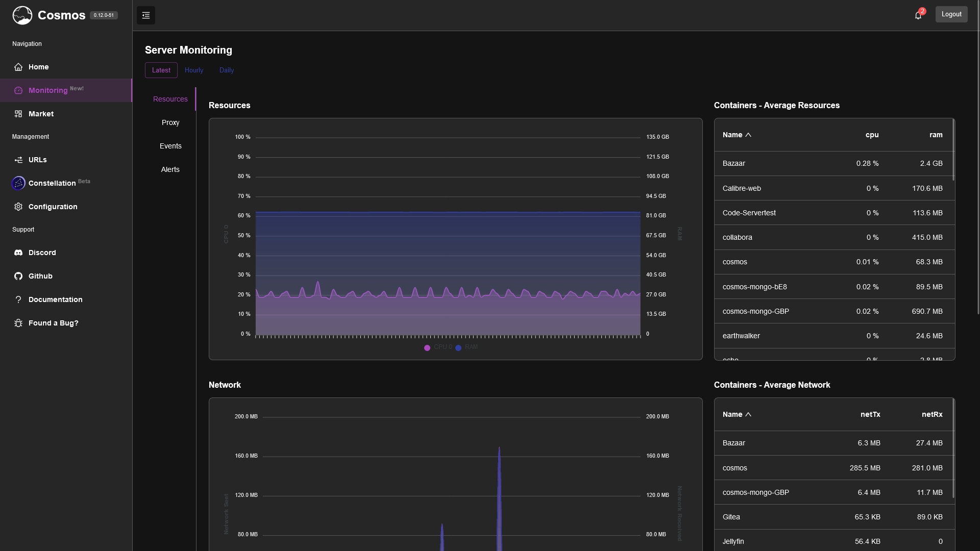Open Discord using its sidebar icon

18,252
